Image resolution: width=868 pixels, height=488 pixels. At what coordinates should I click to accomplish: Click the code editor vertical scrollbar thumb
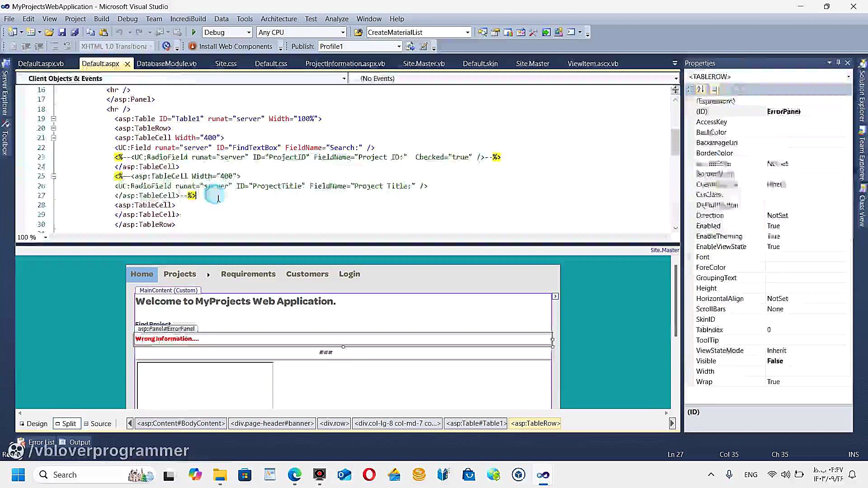pyautogui.click(x=675, y=141)
